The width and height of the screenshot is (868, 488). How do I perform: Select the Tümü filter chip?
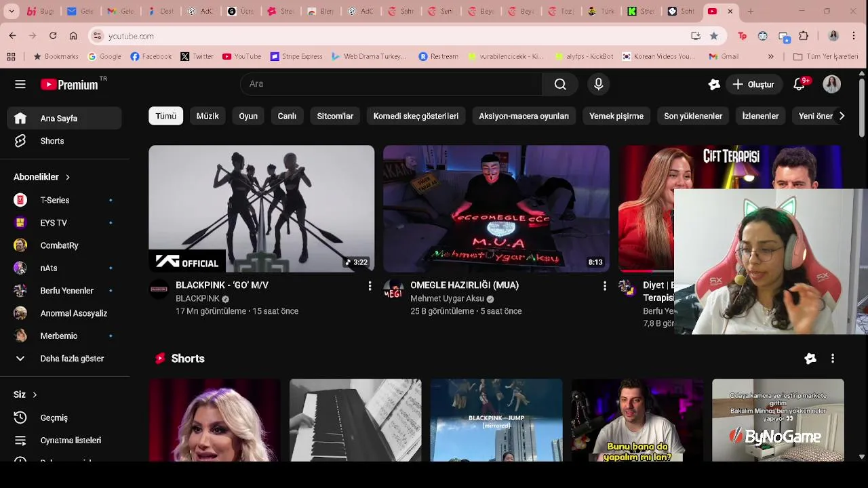click(165, 116)
